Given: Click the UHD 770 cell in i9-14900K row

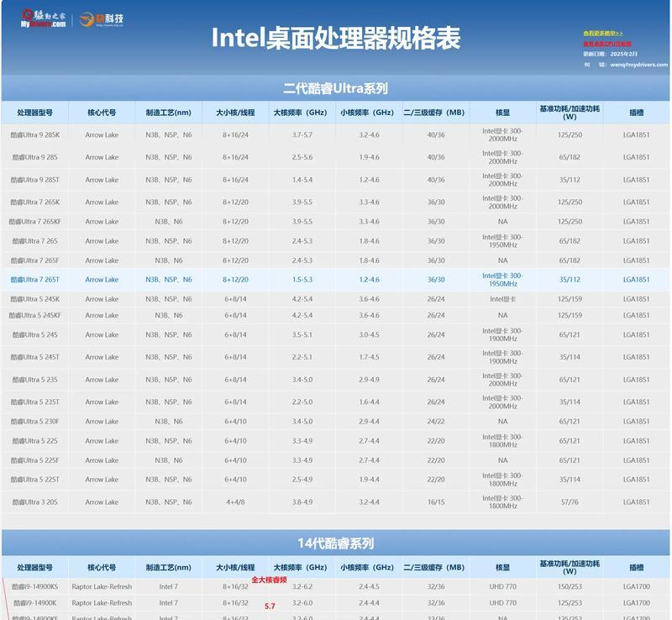Looking at the screenshot, I should click(x=502, y=603).
